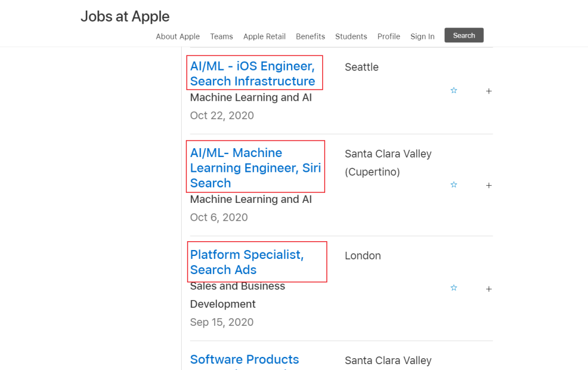Star the Machine Learning Engineer, Siri Search job
The image size is (588, 370).
tap(453, 185)
